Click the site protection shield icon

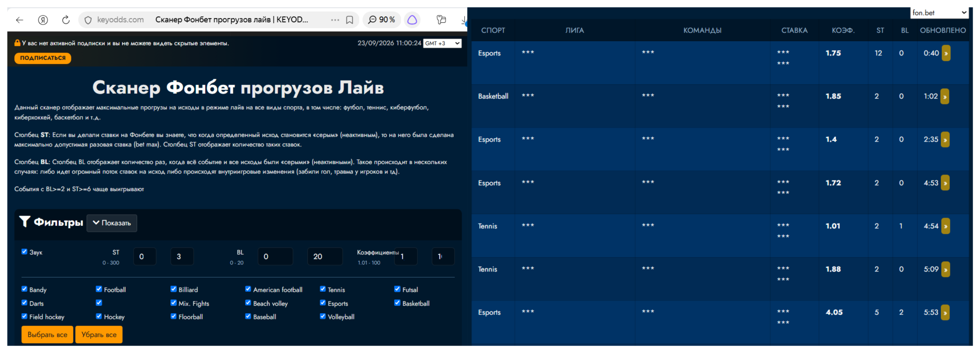[88, 20]
